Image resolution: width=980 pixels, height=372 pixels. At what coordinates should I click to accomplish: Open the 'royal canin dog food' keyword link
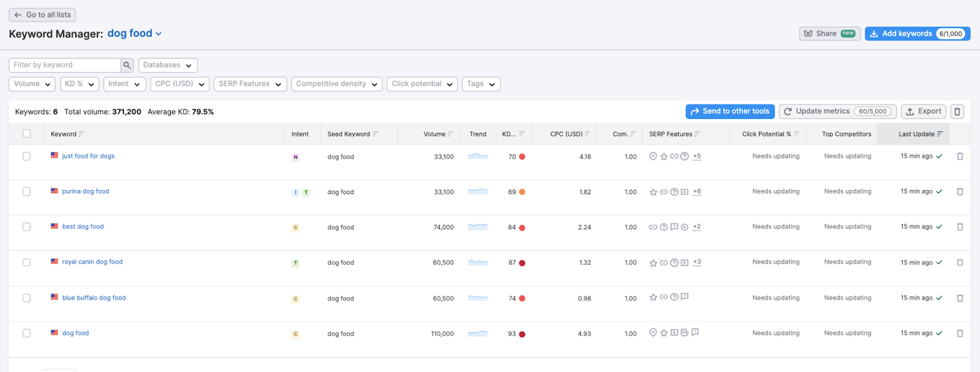tap(92, 262)
